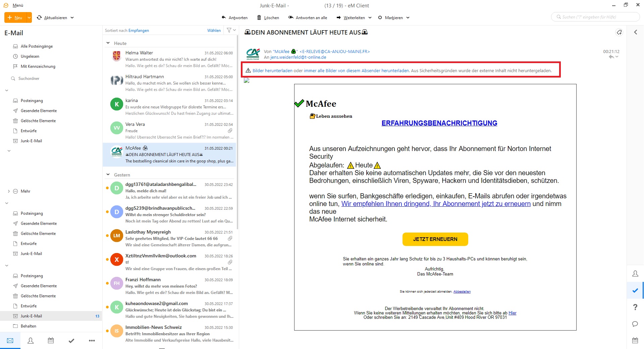The width and height of the screenshot is (644, 349).
Task: Collapse the Heute group
Action: (x=108, y=43)
